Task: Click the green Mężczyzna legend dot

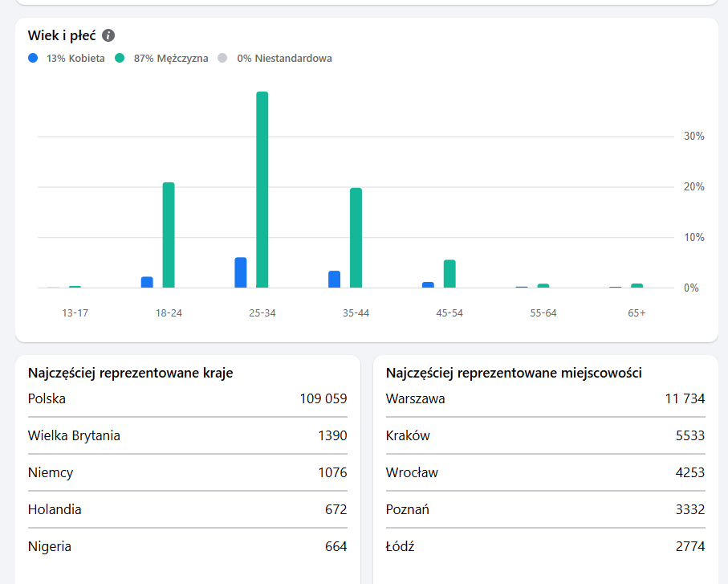Action: 120,58
